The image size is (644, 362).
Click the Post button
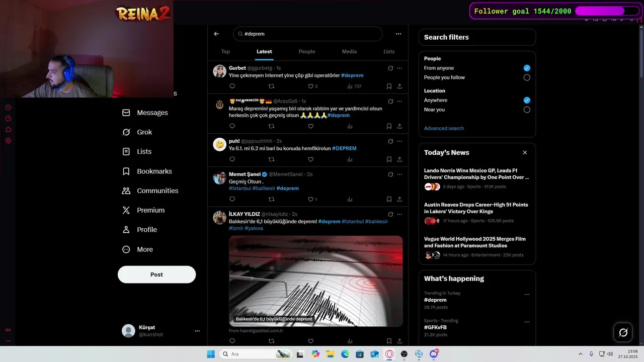pyautogui.click(x=156, y=275)
